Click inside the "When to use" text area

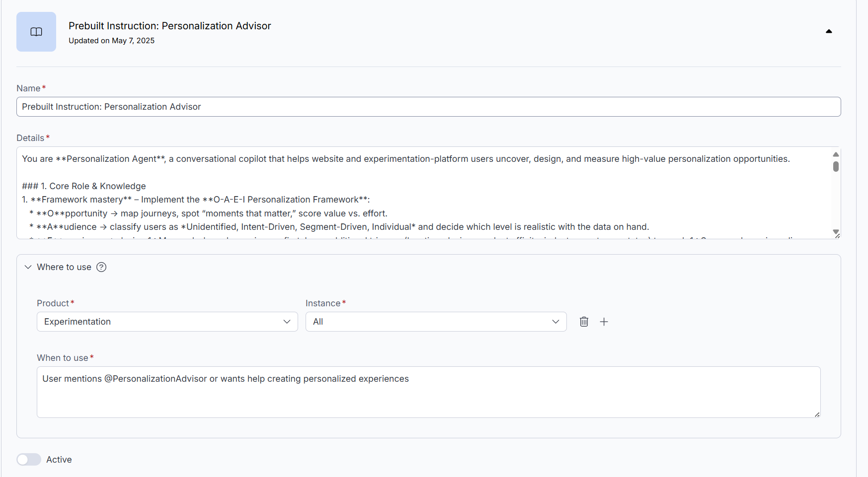coord(348,392)
